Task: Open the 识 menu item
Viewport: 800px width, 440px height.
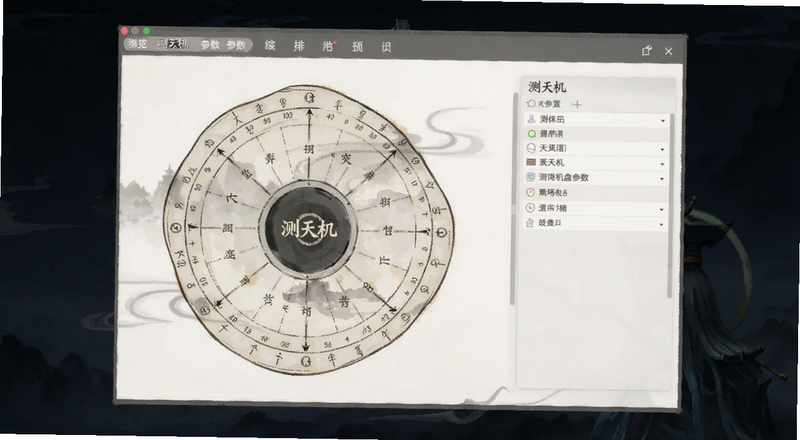Action: click(x=386, y=47)
